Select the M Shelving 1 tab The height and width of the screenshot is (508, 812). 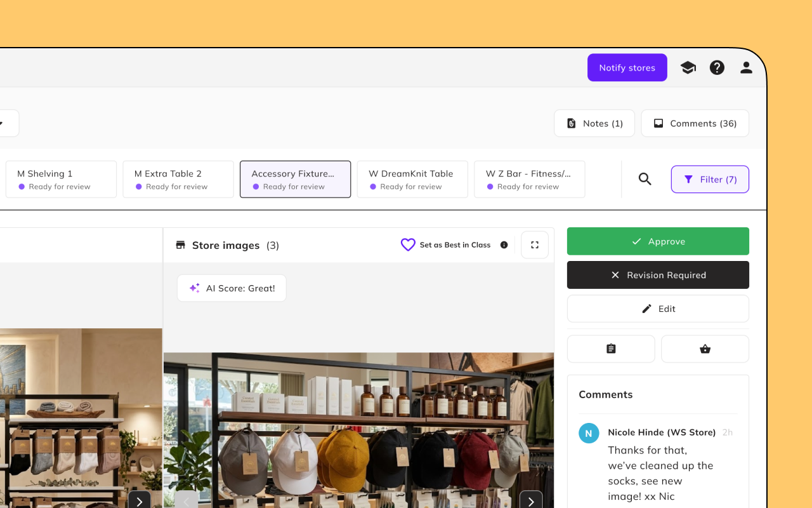tap(61, 179)
